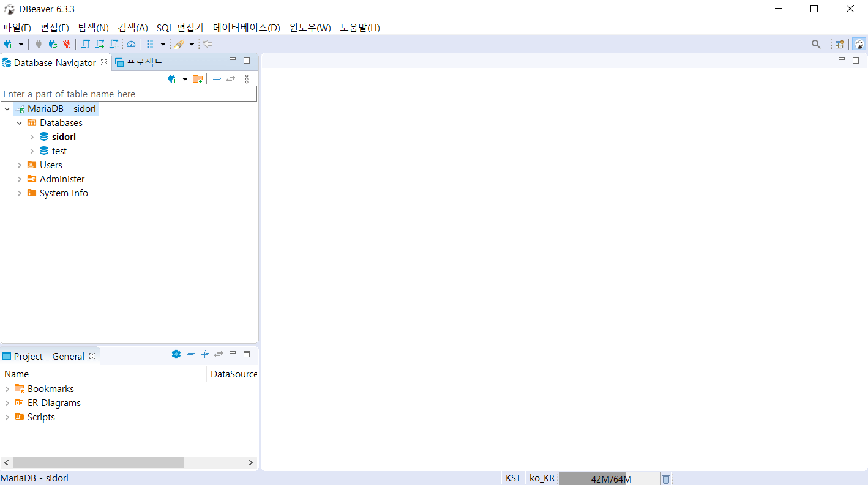Open the 파일(F) menu
Viewport: 868px width, 485px height.
[17, 28]
